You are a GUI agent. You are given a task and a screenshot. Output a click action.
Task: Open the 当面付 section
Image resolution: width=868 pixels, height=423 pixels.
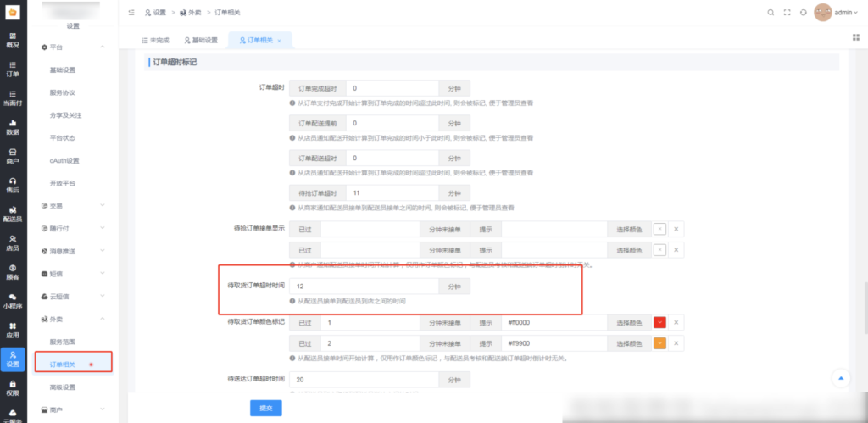13,97
